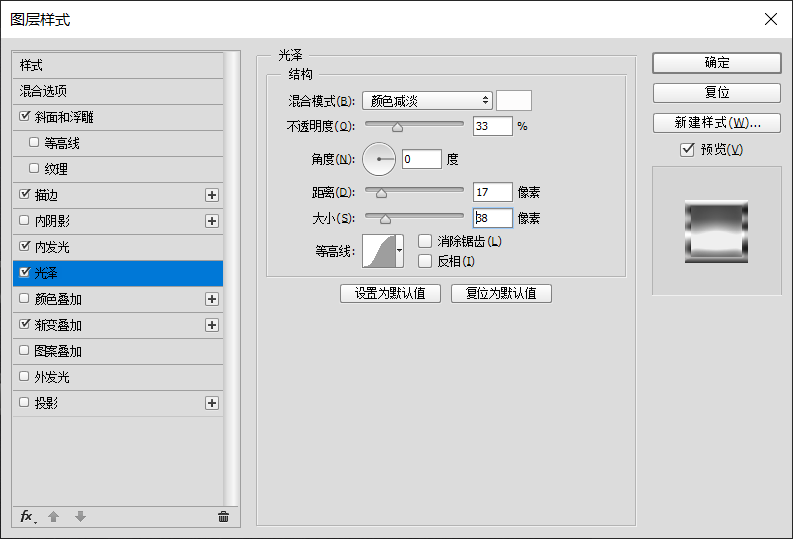Viewport: 793px width, 539px height.
Task: Click the plus icon next to 内阴影
Action: (x=212, y=221)
